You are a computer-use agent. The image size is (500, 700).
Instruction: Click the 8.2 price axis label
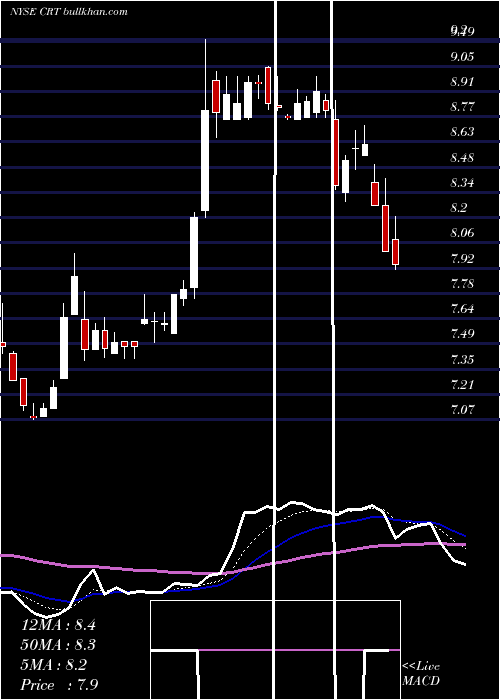click(x=459, y=208)
